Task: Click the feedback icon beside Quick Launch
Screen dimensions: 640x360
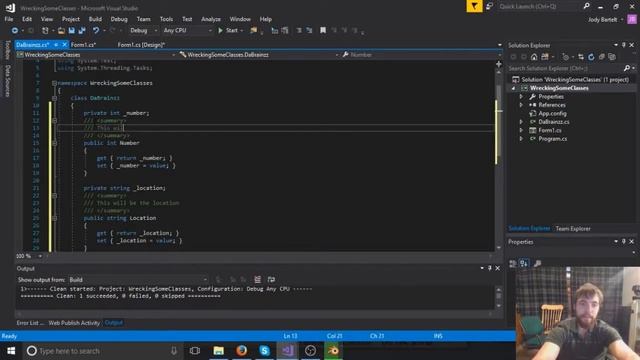Action: tap(489, 6)
